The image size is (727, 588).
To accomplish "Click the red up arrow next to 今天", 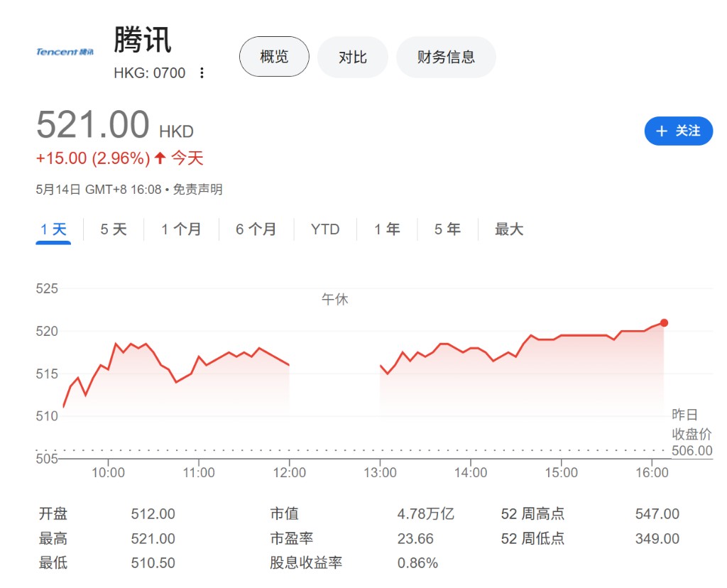I will point(160,158).
